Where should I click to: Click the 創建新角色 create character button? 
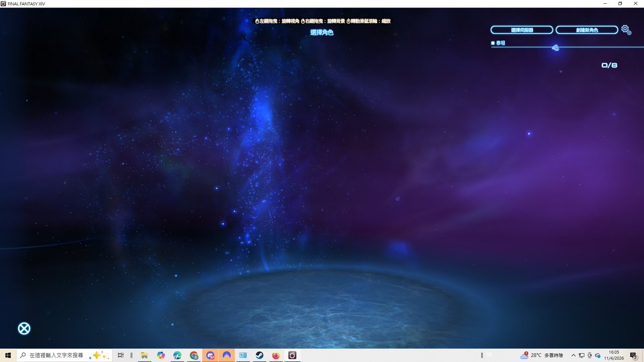click(587, 30)
